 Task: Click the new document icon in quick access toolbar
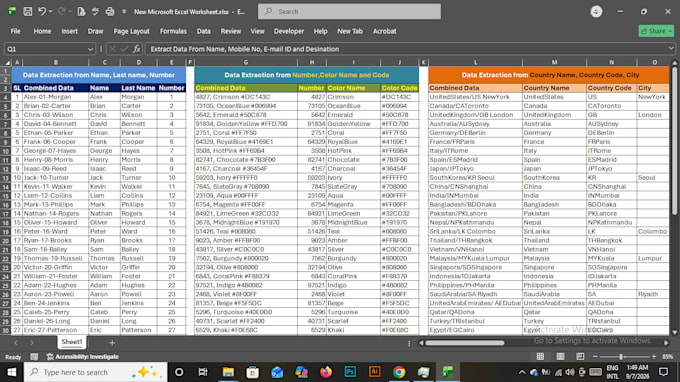[81, 12]
